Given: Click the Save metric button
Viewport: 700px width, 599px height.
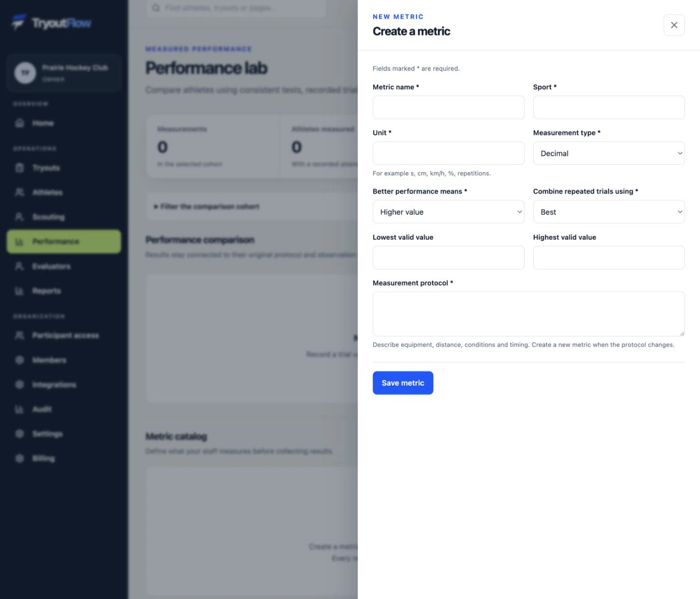Looking at the screenshot, I should (403, 383).
